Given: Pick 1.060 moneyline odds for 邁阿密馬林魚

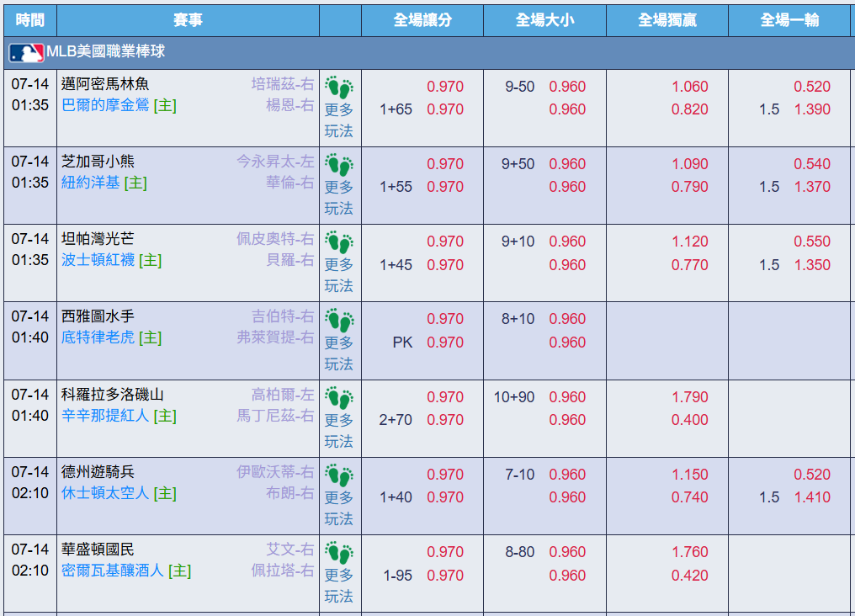Looking at the screenshot, I should coord(690,86).
